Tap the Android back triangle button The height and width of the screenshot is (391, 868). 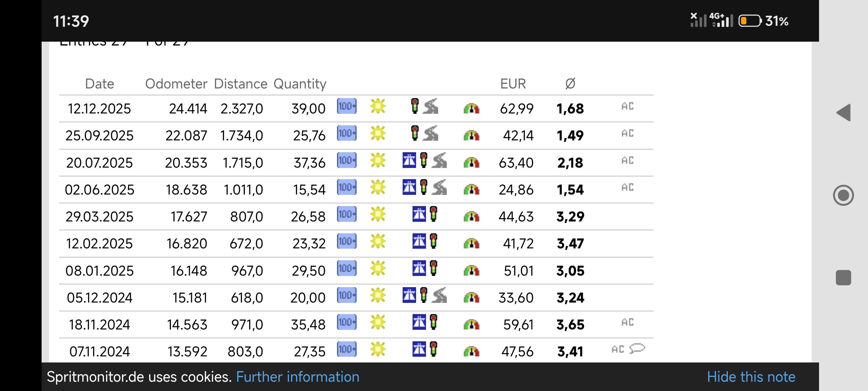(843, 113)
